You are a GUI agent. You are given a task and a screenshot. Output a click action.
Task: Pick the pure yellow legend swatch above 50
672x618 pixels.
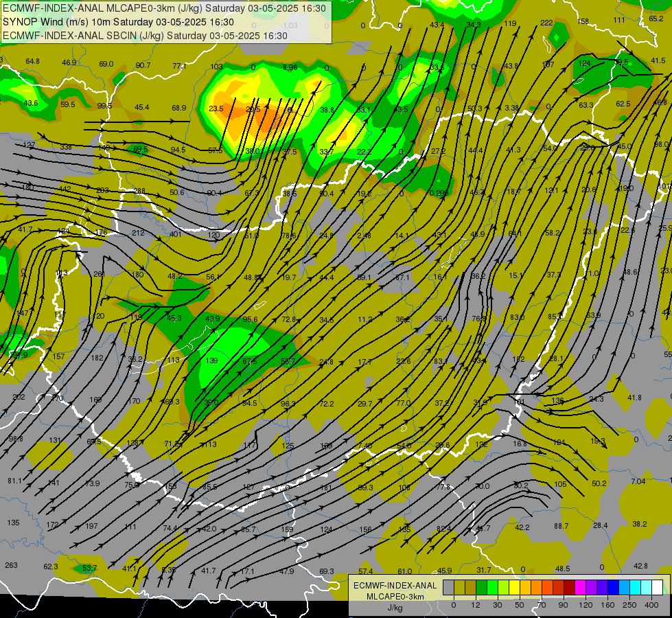[514, 587]
